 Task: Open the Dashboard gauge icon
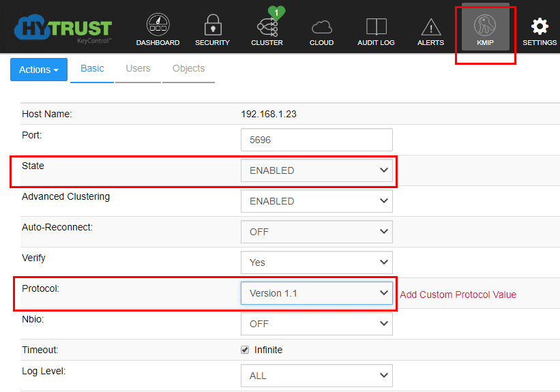[158, 25]
